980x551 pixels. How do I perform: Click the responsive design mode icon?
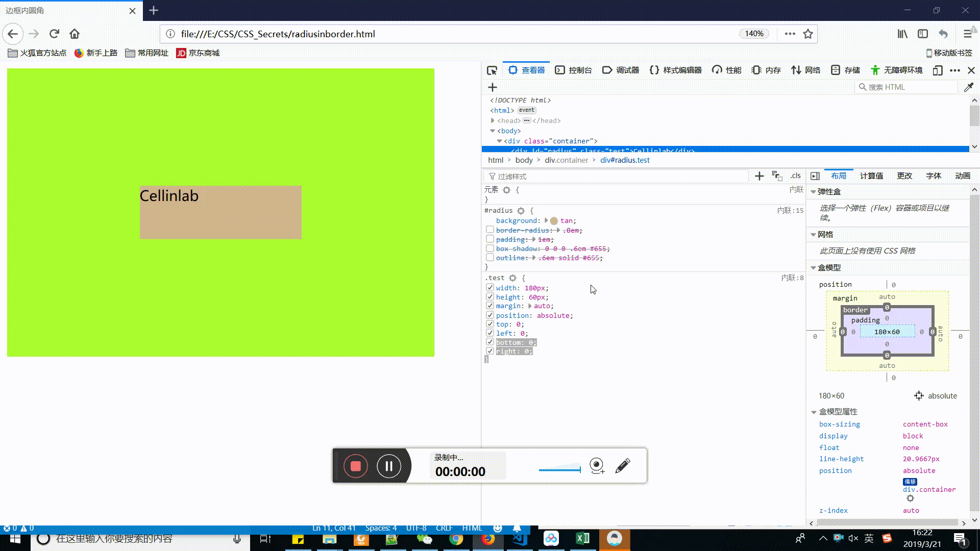937,70
